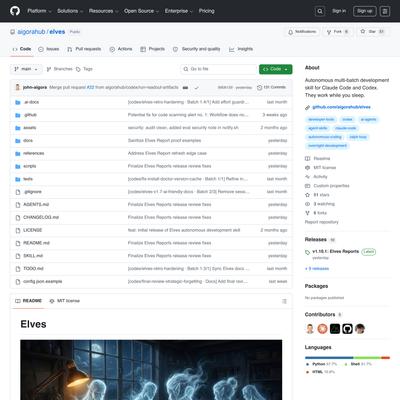Click the black terminal contributor avatar
The image size is (400, 400).
[x=335, y=329]
